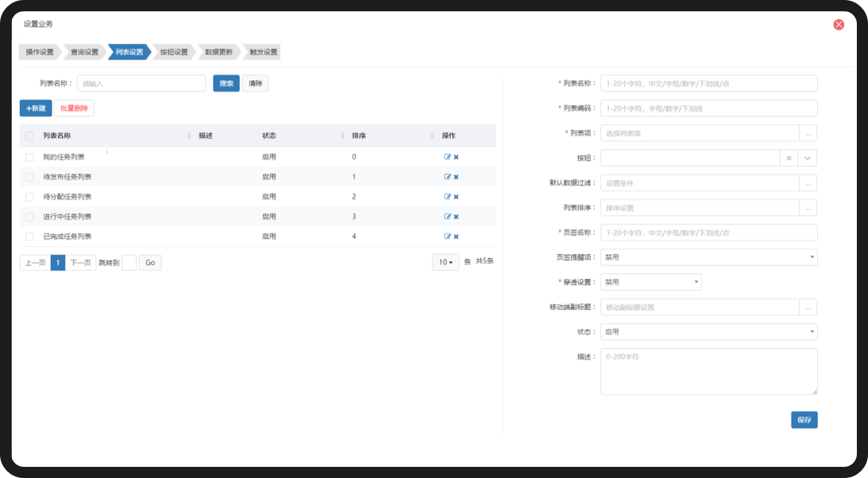Close the 设置业务 dialog
This screenshot has height=478, width=868.
point(839,25)
